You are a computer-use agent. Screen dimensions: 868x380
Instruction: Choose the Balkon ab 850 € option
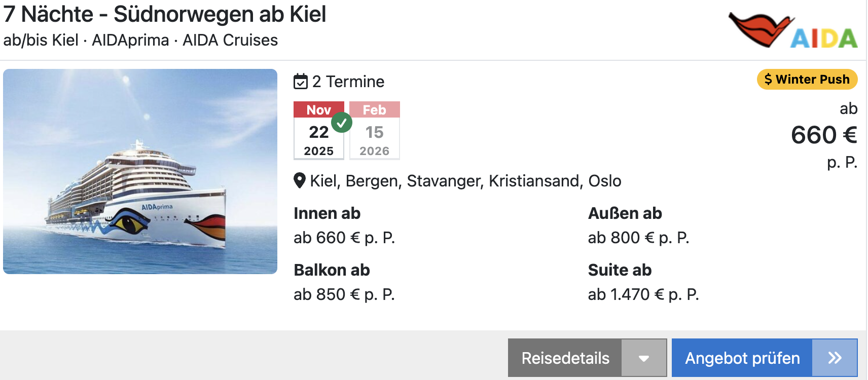coord(344,282)
